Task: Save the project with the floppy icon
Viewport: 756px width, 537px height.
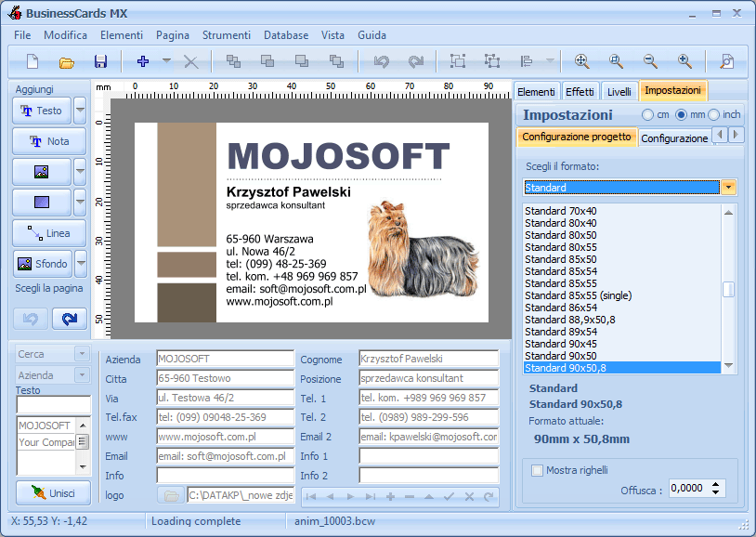Action: [100, 61]
